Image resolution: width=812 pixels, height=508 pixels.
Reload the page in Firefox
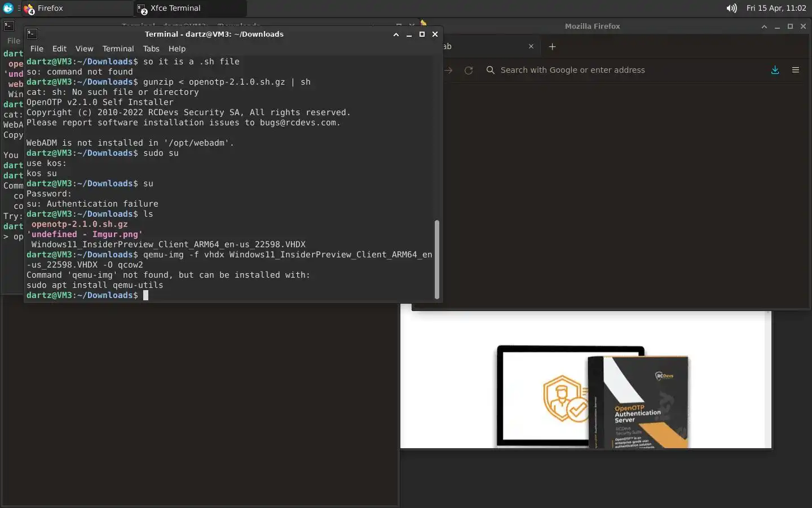click(468, 70)
